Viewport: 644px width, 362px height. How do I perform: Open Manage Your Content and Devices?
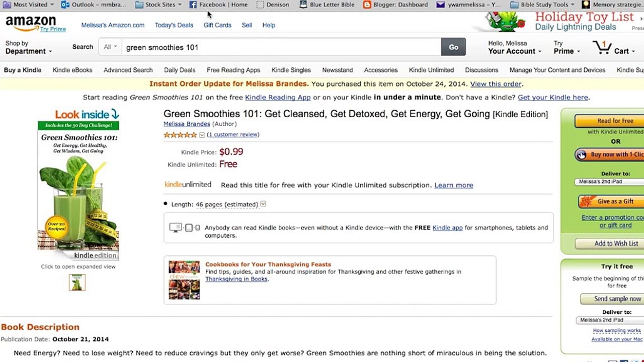[x=557, y=70]
